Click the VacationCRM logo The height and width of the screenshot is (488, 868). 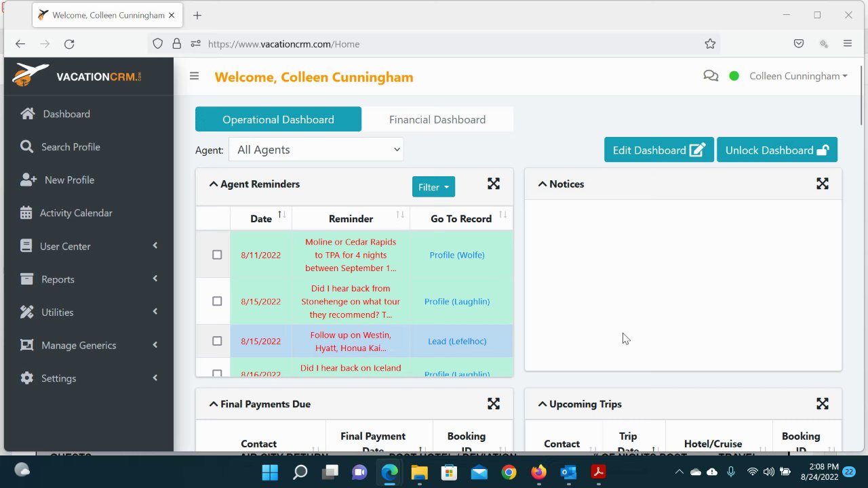[x=77, y=75]
